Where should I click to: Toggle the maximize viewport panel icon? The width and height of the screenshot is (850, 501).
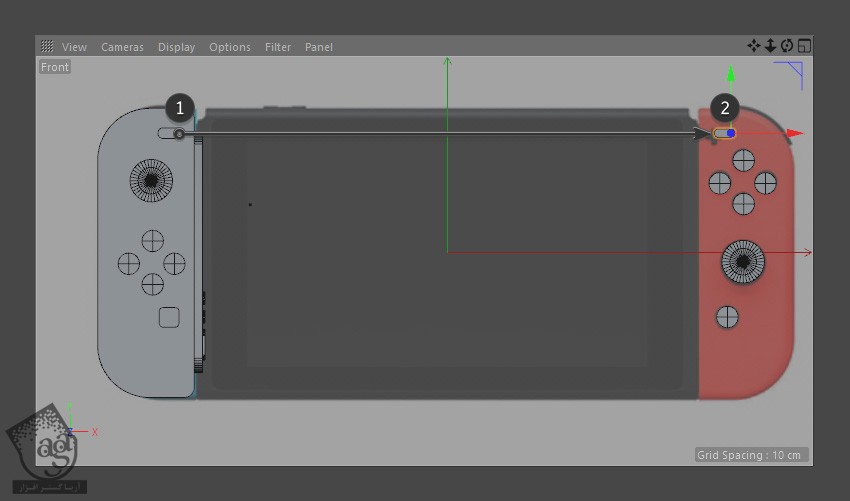pyautogui.click(x=804, y=46)
